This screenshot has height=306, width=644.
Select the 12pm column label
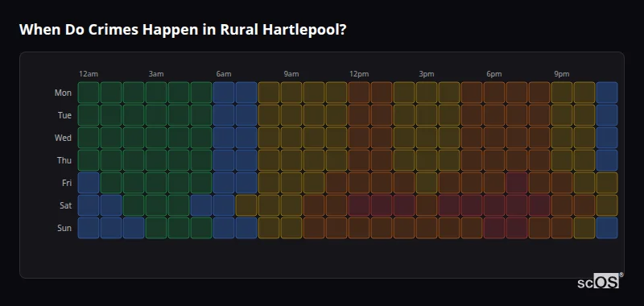[359, 74]
